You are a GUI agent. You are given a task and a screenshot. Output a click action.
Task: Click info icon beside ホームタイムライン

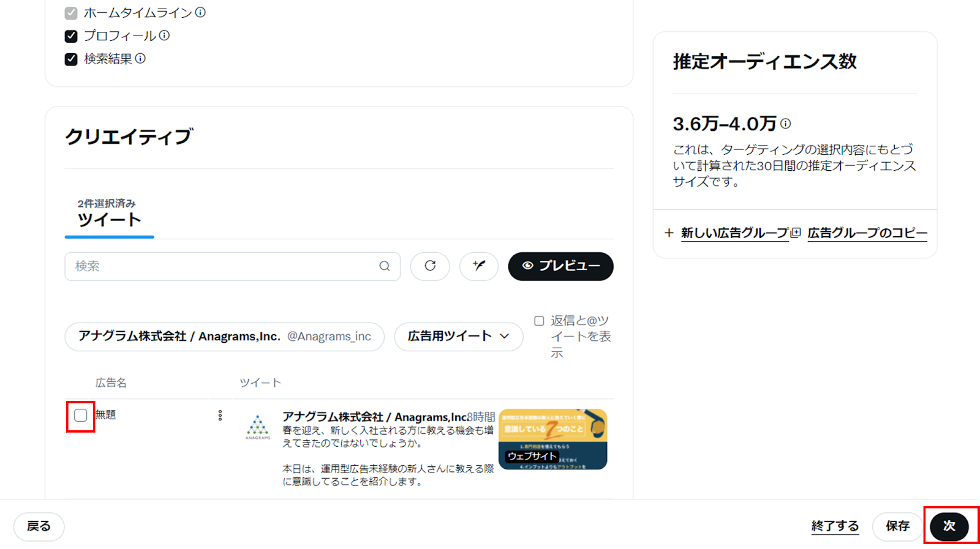coord(200,12)
